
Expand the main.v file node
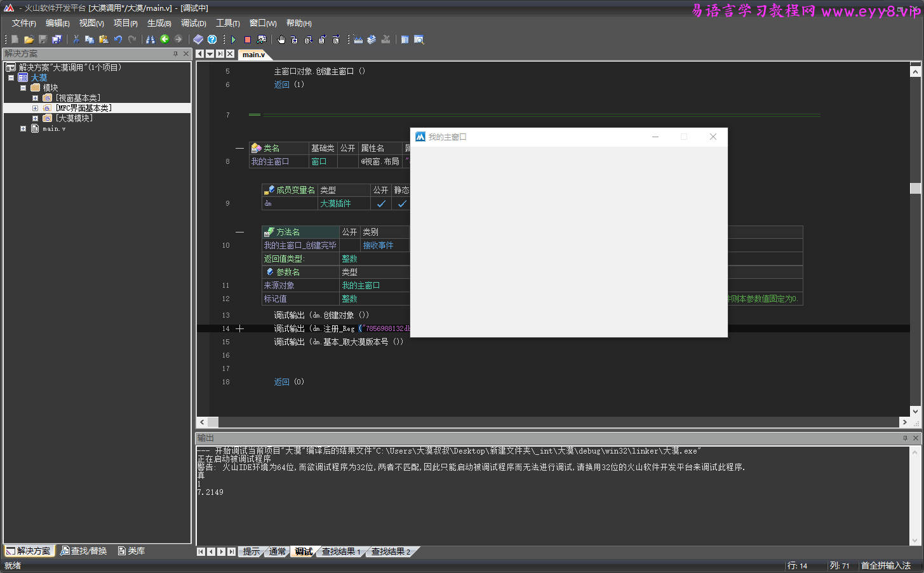[23, 128]
